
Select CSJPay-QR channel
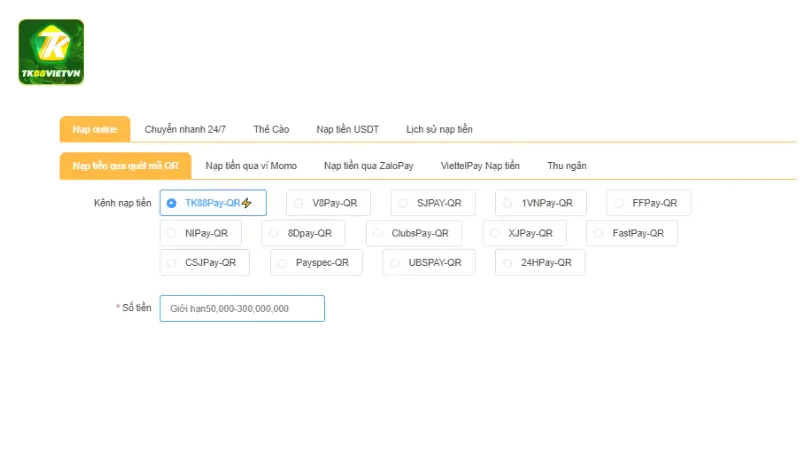[x=205, y=263]
